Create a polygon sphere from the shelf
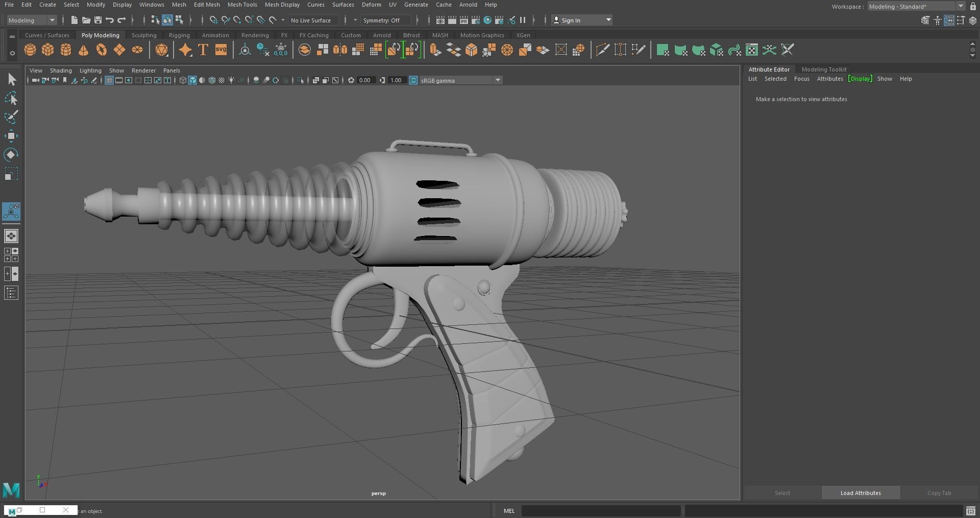The image size is (980, 518). pos(30,50)
